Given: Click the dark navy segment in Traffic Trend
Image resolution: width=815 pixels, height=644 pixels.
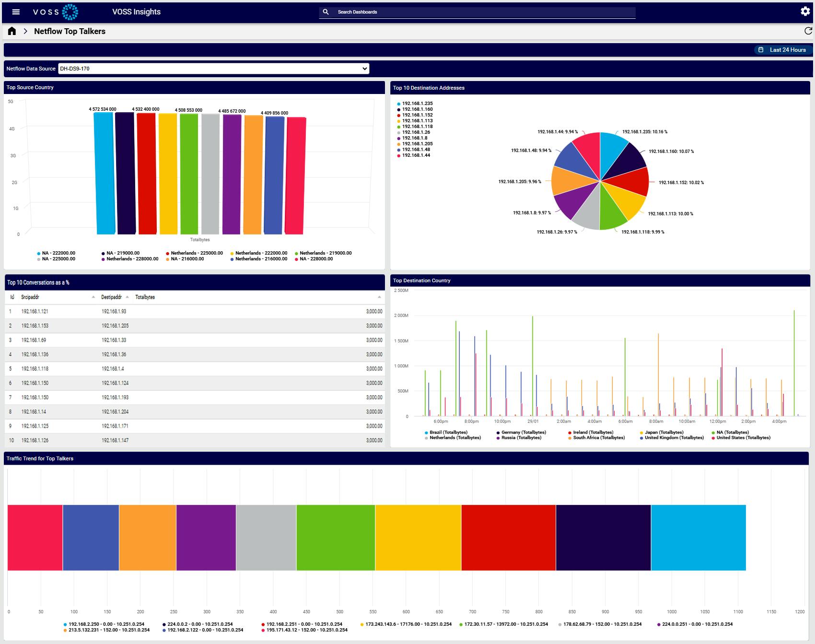Looking at the screenshot, I should 603,538.
